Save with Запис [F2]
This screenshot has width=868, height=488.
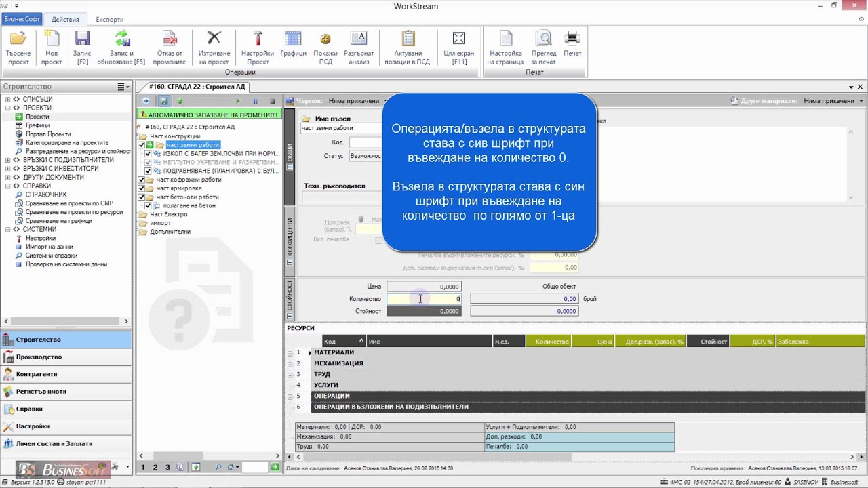(x=82, y=47)
